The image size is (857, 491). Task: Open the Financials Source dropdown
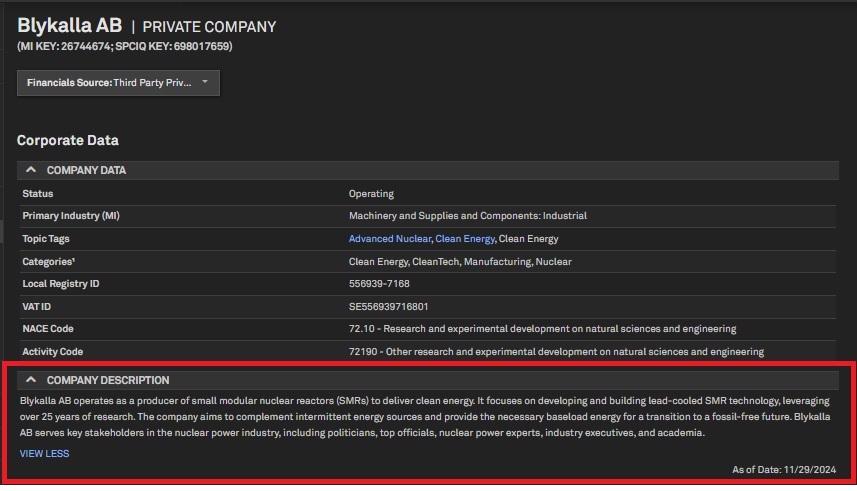click(118, 82)
